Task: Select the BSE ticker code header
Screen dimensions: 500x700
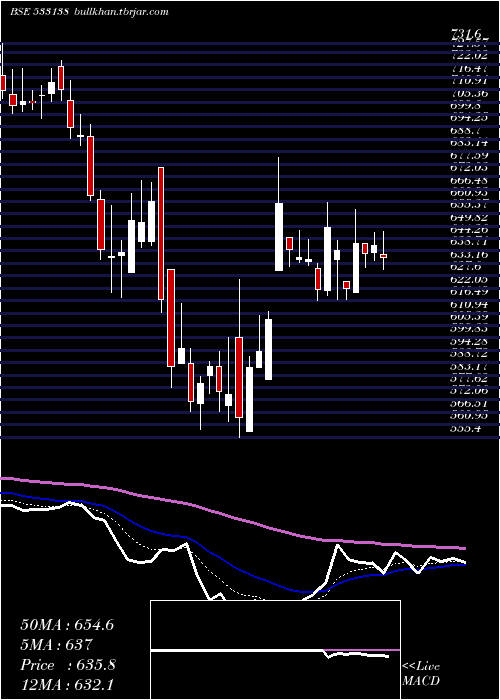Action: click(39, 12)
